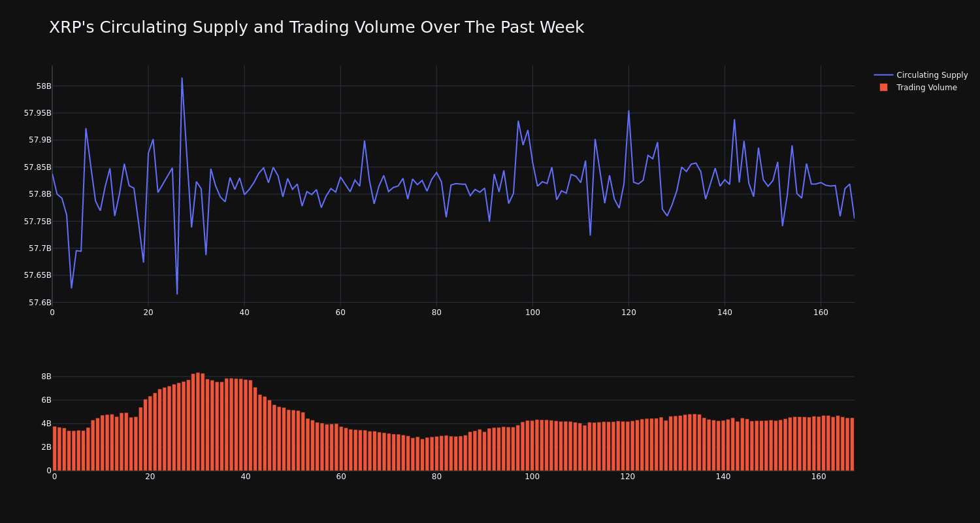Click the red Trading Volume legend swatch

pos(883,88)
